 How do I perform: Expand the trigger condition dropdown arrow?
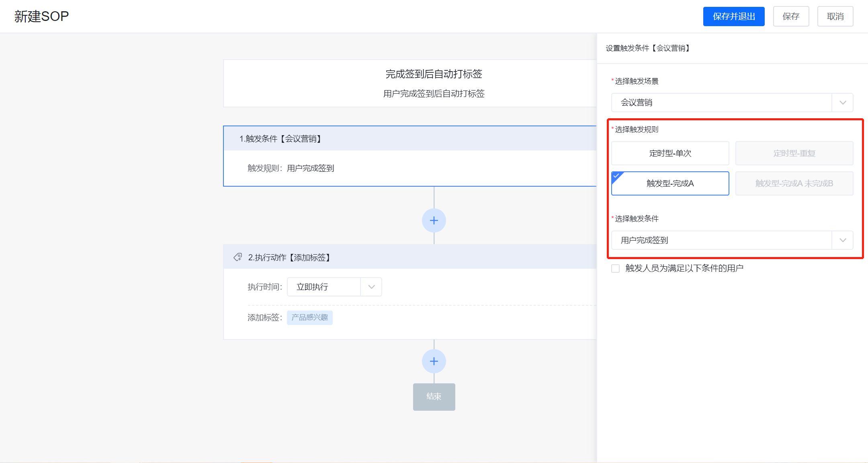843,240
